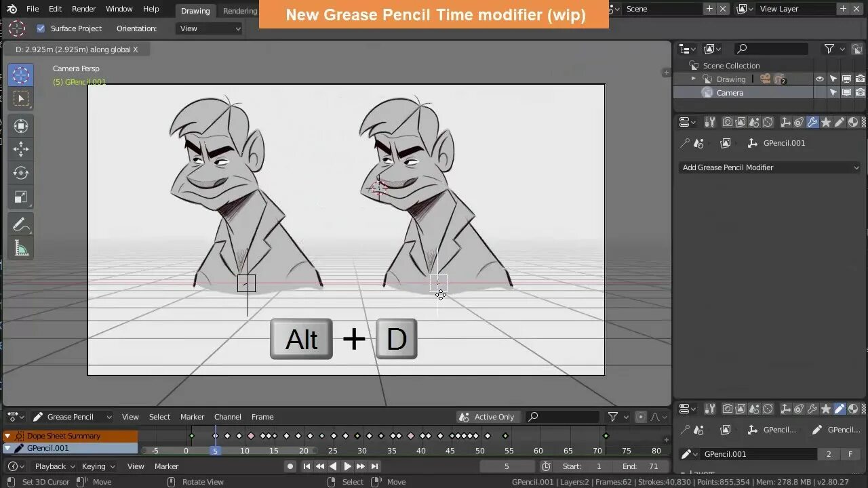Click the outliner search field
The image size is (868, 488).
[772, 49]
